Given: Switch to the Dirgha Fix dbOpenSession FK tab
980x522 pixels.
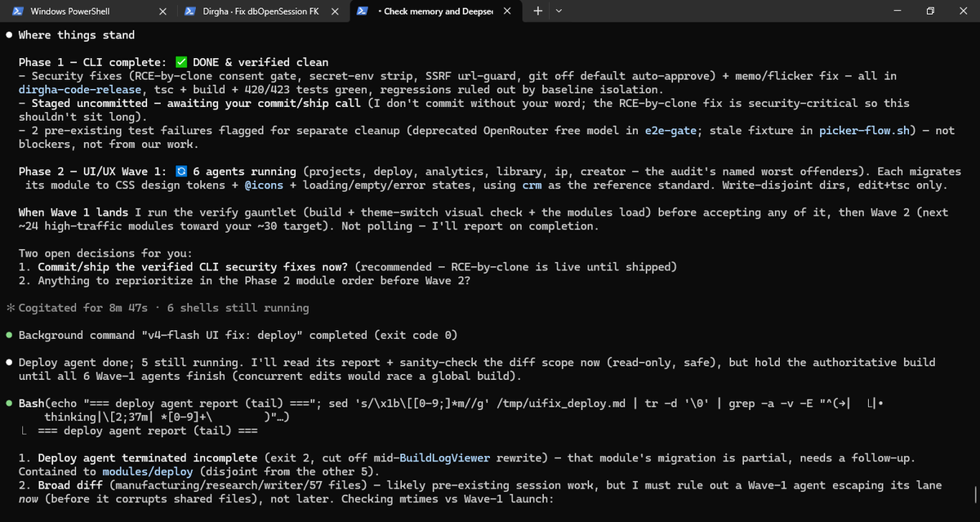Looking at the screenshot, I should [x=263, y=11].
